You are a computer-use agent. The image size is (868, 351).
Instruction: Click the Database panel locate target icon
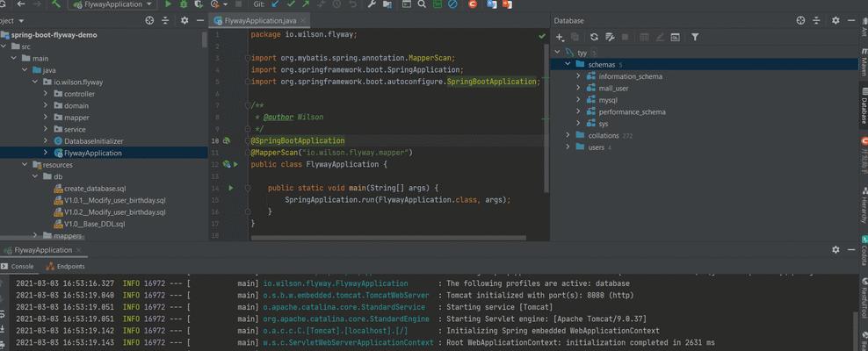[x=800, y=20]
